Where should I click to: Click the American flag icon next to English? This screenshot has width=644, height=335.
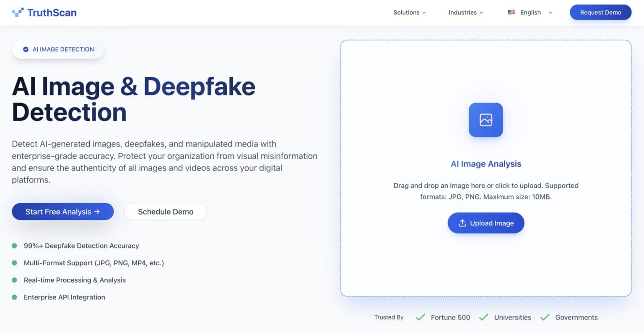(511, 12)
